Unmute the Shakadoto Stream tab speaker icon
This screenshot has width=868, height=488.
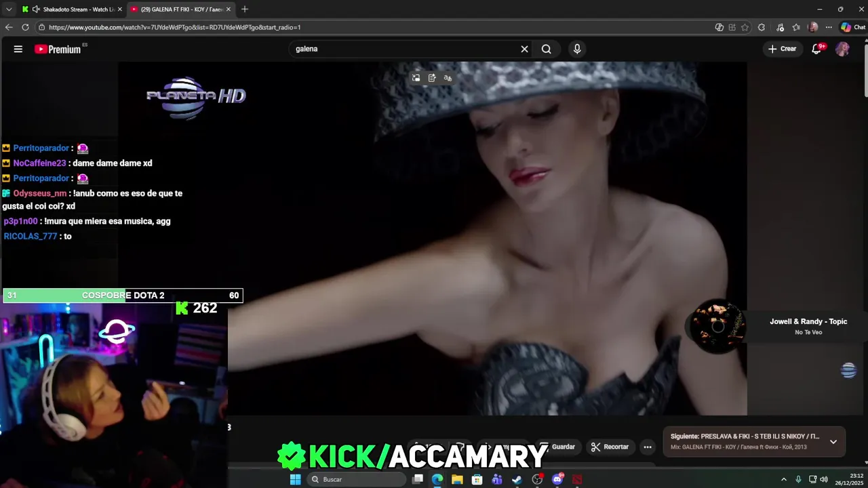tap(36, 9)
